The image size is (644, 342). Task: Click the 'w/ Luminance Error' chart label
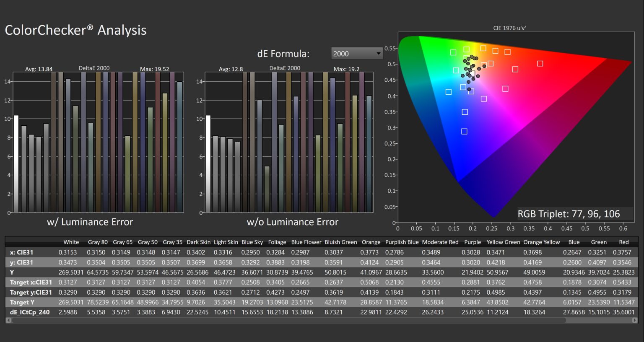pyautogui.click(x=91, y=222)
